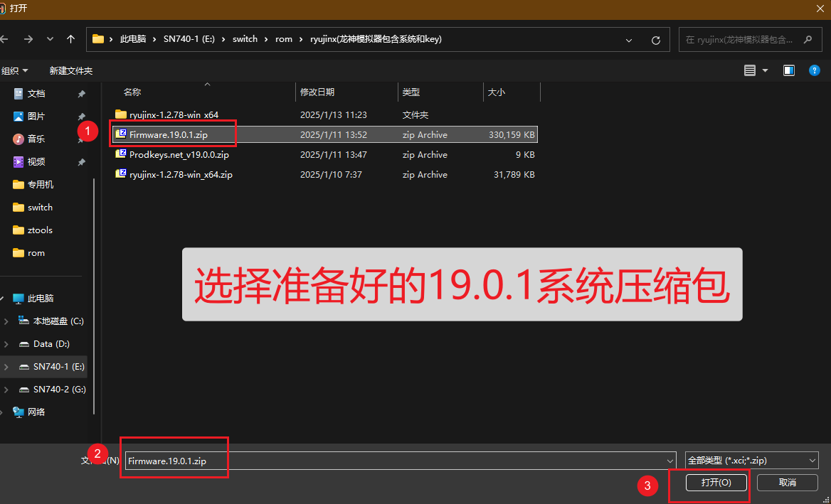Click the navigation pane scrollbar

pos(95,296)
